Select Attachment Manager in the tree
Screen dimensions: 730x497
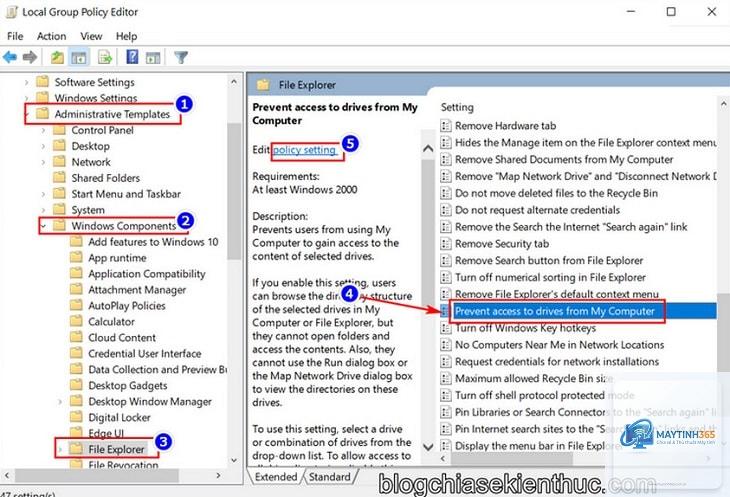pos(137,289)
